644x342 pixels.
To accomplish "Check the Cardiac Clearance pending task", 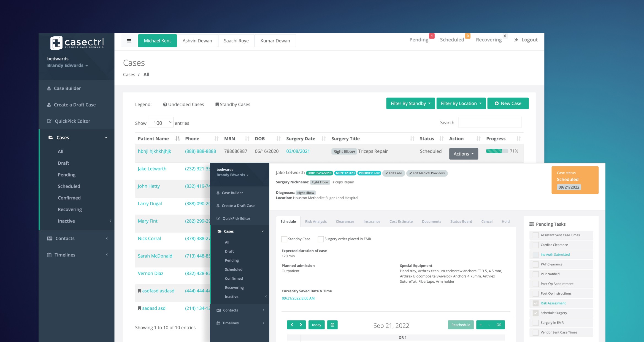I will 535,245.
